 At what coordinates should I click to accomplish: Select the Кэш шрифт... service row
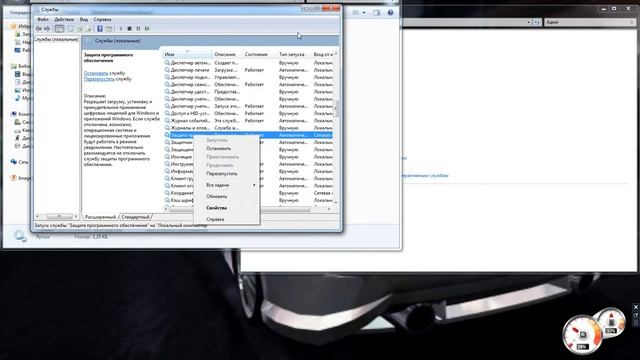click(180, 200)
